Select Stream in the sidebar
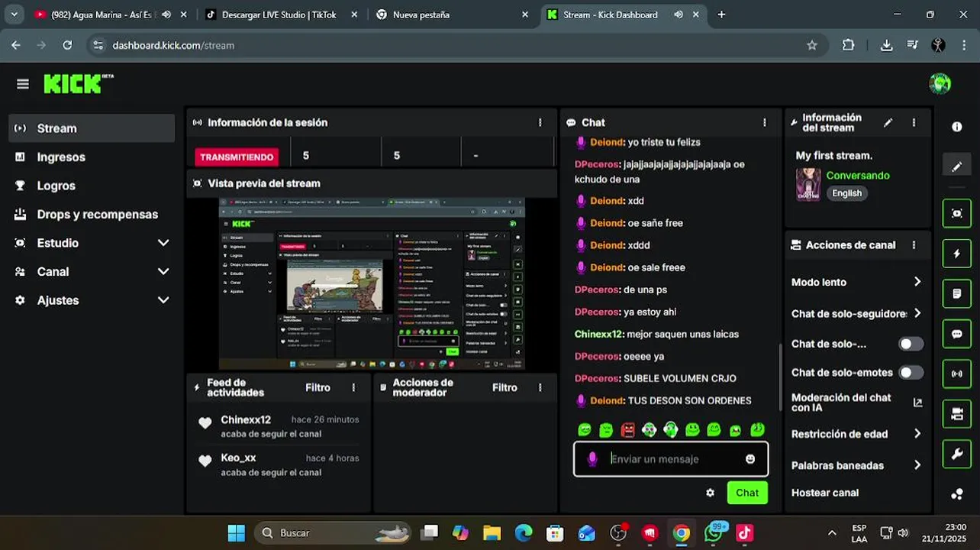This screenshot has height=550, width=980. coord(92,128)
